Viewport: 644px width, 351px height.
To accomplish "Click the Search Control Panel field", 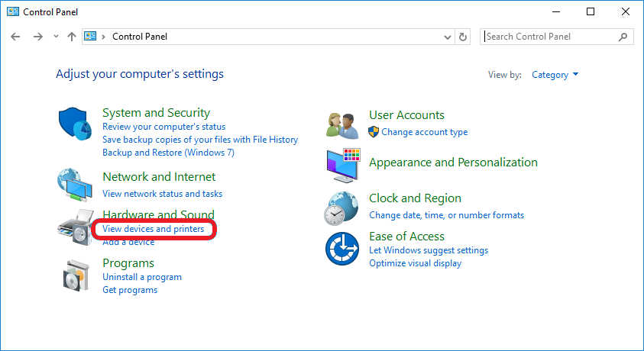I will (x=556, y=37).
